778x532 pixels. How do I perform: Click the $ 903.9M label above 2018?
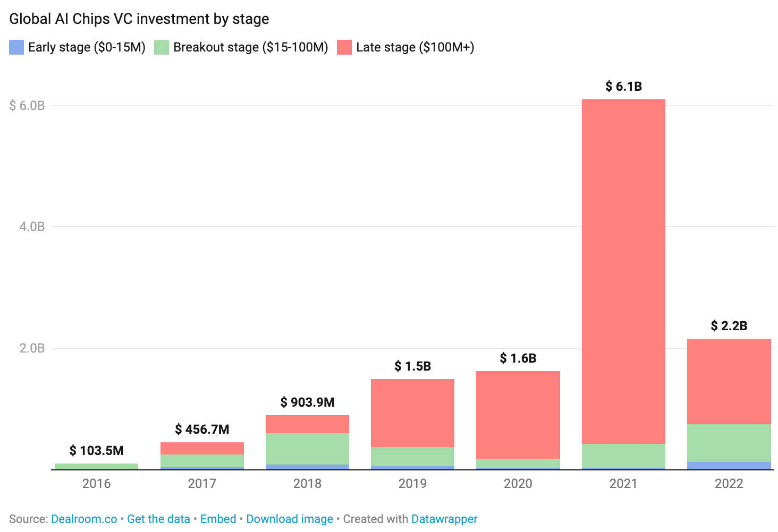[x=308, y=402]
